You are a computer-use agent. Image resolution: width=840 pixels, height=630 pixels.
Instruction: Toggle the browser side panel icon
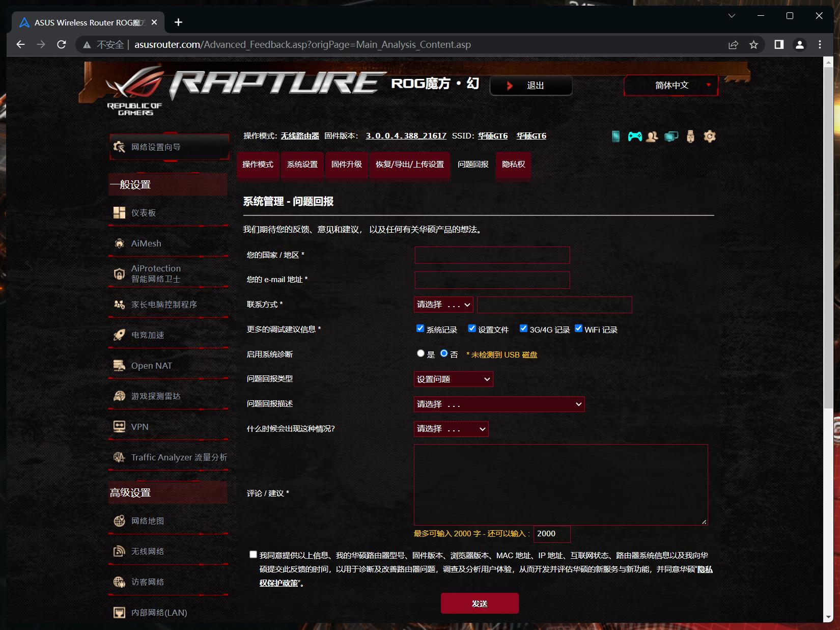tap(779, 45)
